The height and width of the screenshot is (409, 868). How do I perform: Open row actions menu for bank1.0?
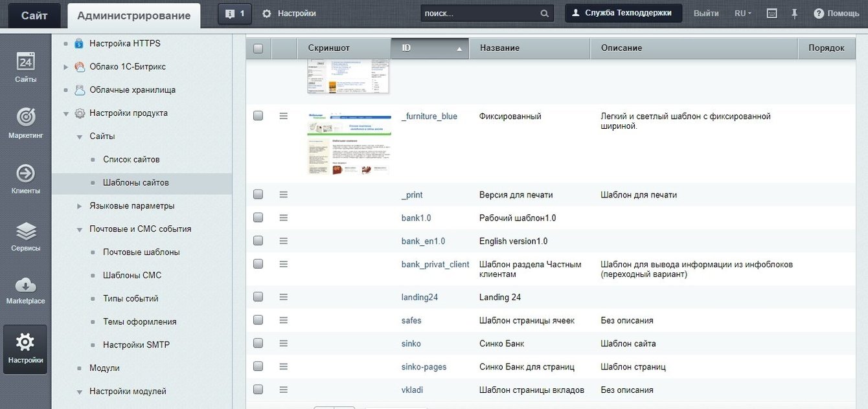(283, 217)
